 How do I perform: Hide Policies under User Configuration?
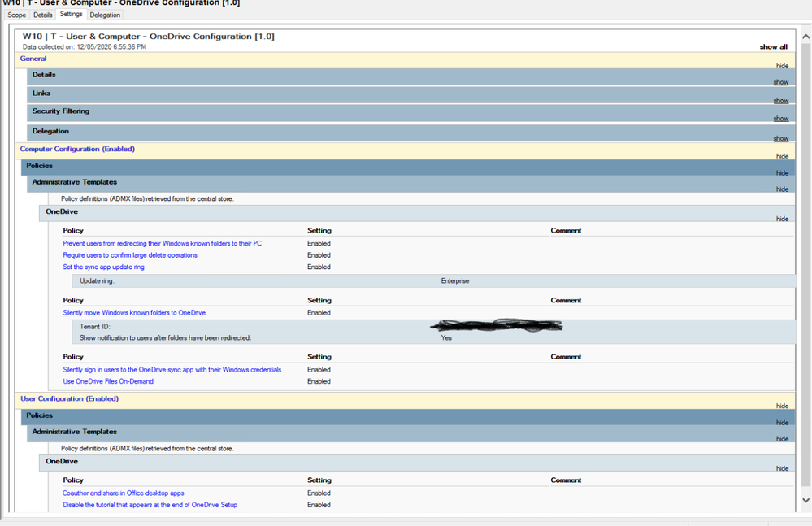(x=782, y=423)
